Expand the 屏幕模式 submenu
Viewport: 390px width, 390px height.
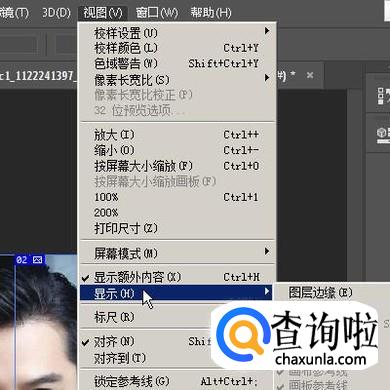(x=176, y=253)
